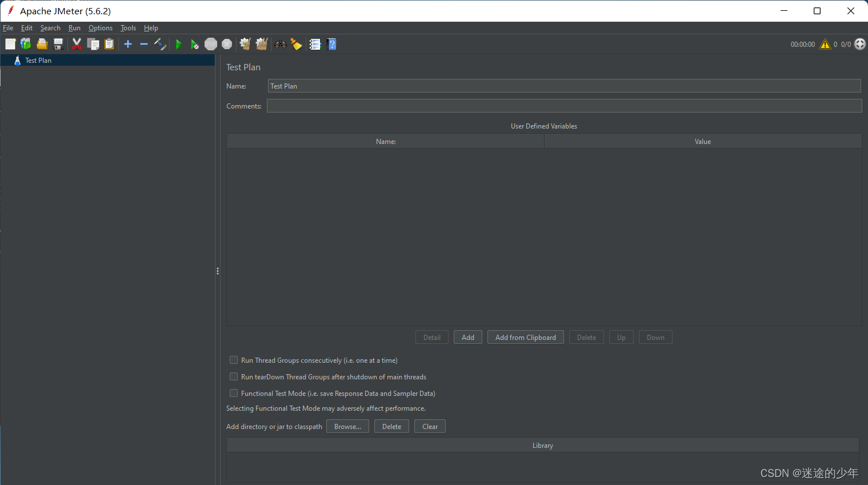The width and height of the screenshot is (868, 485).
Task: Open log viewer via warning triangle icon
Action: [x=825, y=44]
